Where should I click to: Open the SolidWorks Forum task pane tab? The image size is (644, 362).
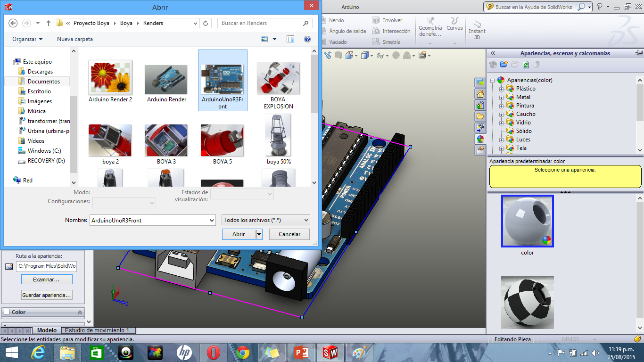[480, 83]
